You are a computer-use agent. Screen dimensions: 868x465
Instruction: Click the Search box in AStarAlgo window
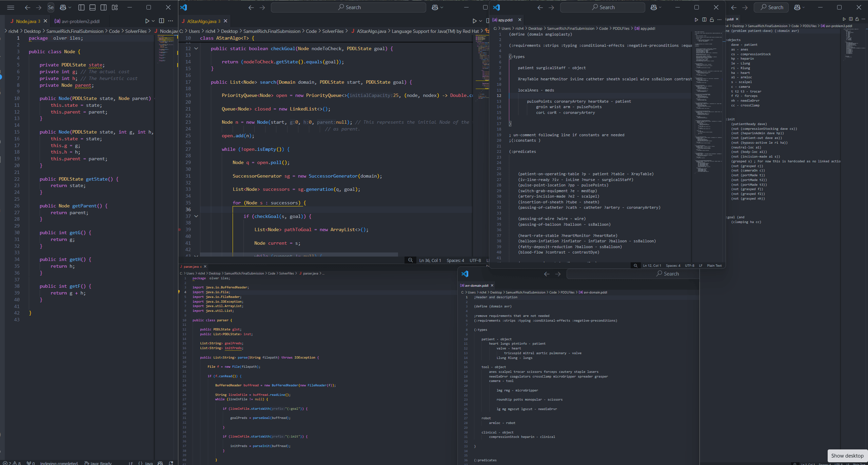pyautogui.click(x=349, y=7)
